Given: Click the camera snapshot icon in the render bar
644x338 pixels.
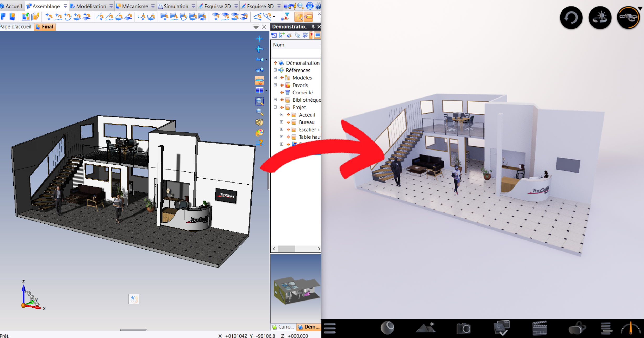Looking at the screenshot, I should point(463,328).
